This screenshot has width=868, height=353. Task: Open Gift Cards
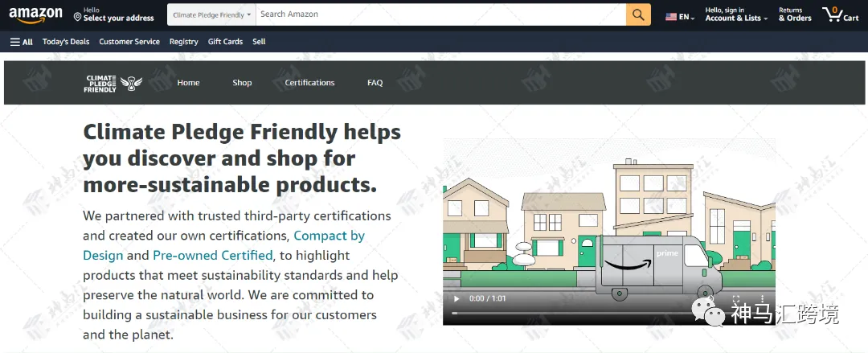coord(225,42)
